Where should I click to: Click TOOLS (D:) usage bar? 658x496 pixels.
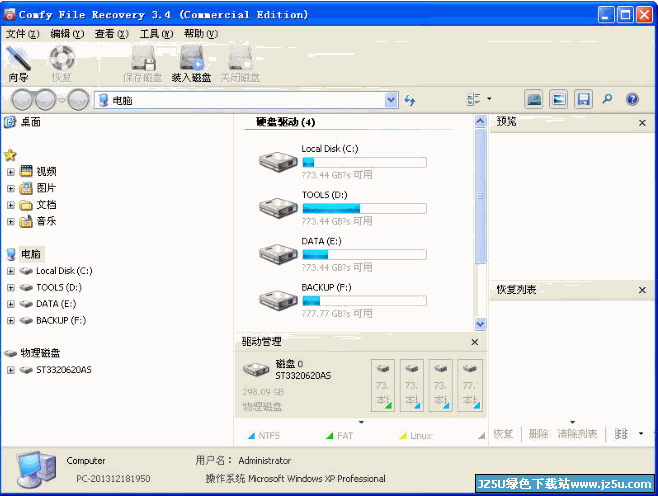[x=364, y=209]
